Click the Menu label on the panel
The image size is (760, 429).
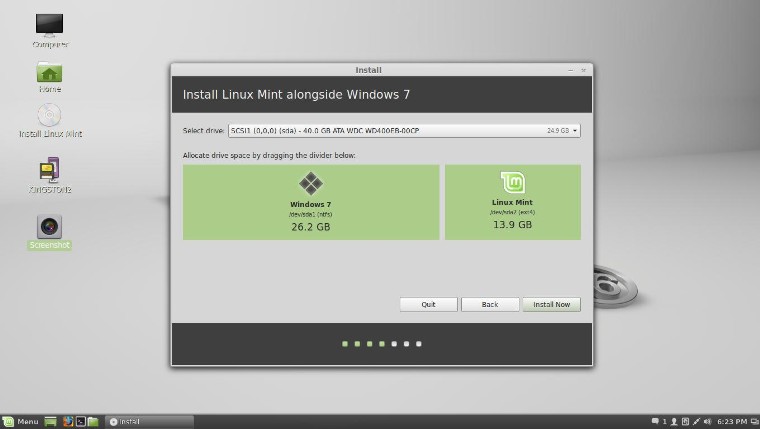pyautogui.click(x=28, y=422)
